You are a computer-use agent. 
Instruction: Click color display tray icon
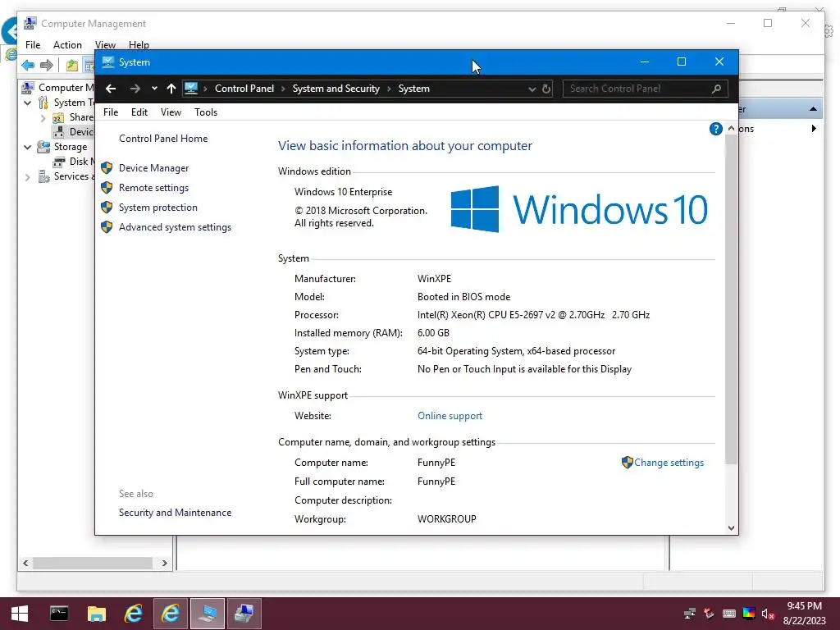749,614
